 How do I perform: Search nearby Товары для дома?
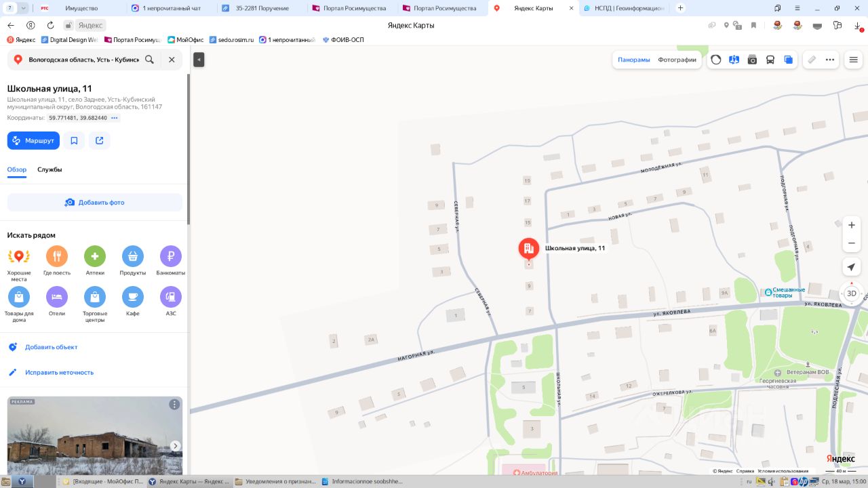point(19,305)
